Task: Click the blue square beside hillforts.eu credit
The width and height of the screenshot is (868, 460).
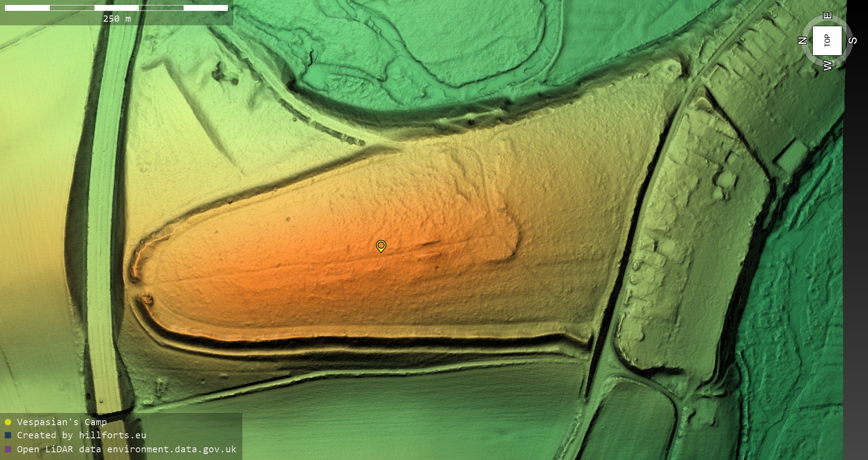Action: coord(8,435)
